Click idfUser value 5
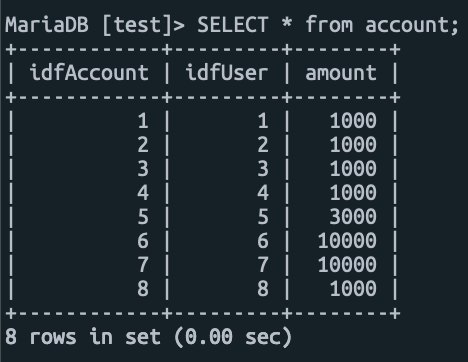Viewport: 468px width, 362px height. pos(263,217)
